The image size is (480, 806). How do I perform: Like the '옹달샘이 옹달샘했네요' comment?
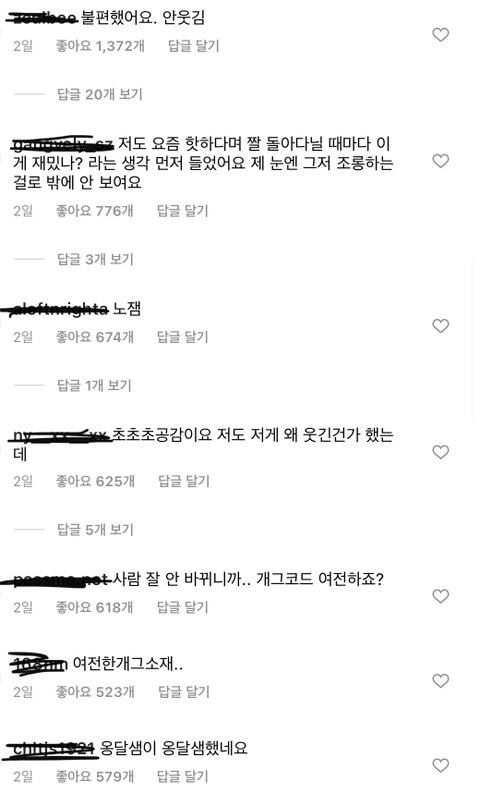[x=440, y=765]
